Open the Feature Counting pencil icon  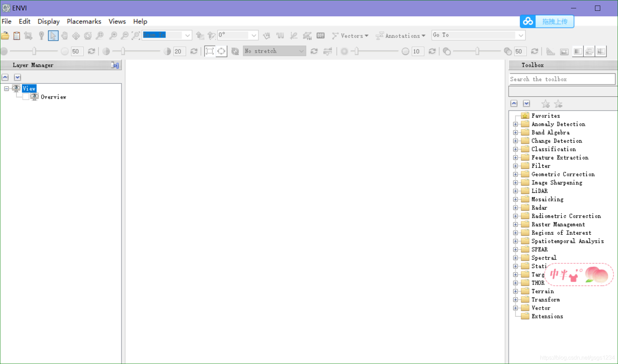coord(294,35)
